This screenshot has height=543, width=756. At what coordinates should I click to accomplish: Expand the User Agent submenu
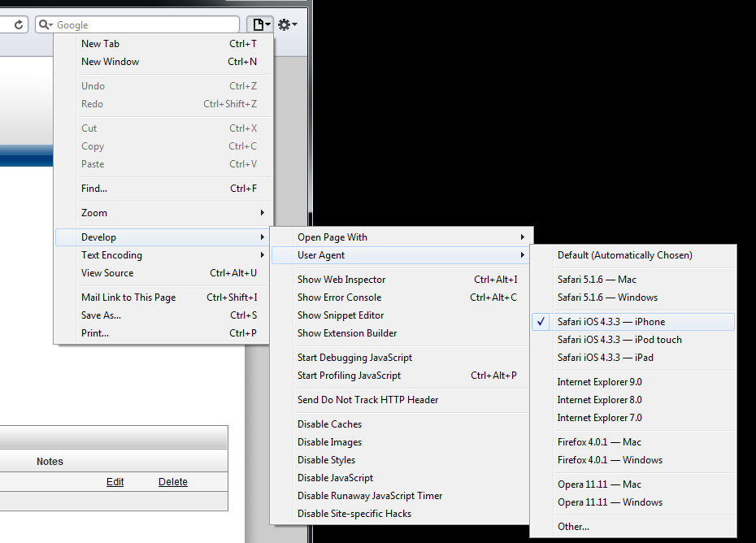(401, 255)
